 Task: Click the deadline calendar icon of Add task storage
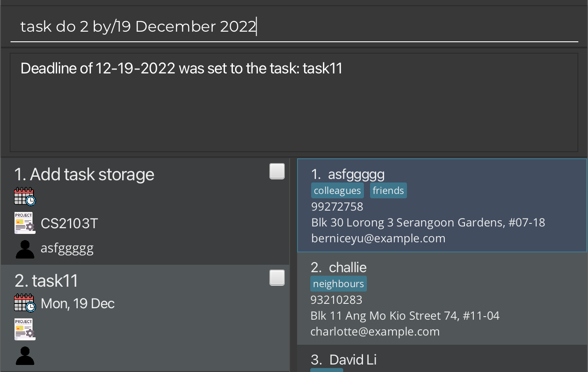pos(25,197)
